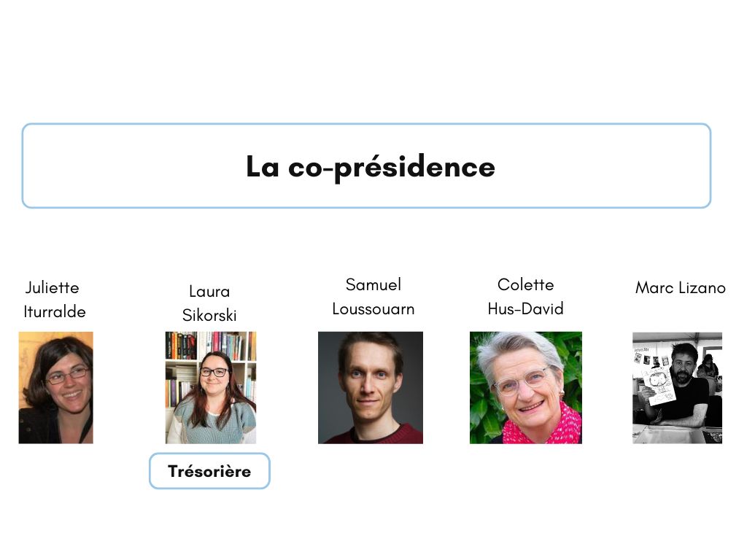
Task: Click the word 'Loussouarn' under Samuel
Action: tap(373, 309)
